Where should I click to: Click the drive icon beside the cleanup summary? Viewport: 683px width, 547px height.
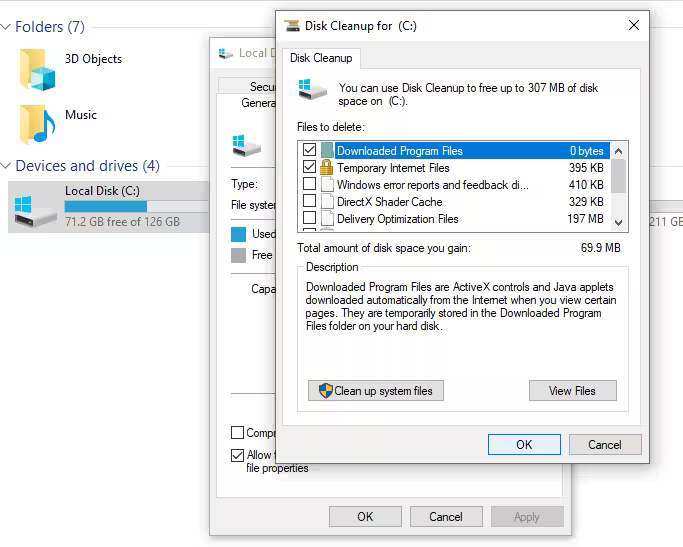pos(312,89)
